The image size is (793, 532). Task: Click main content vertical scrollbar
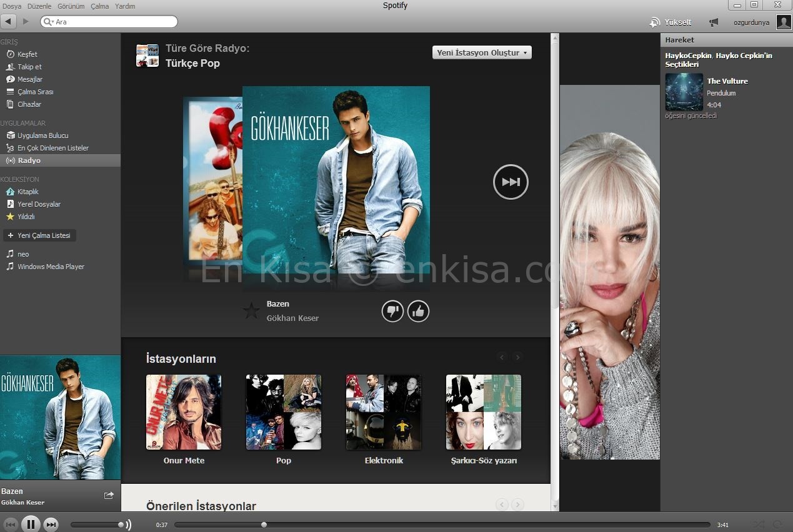[x=555, y=175]
